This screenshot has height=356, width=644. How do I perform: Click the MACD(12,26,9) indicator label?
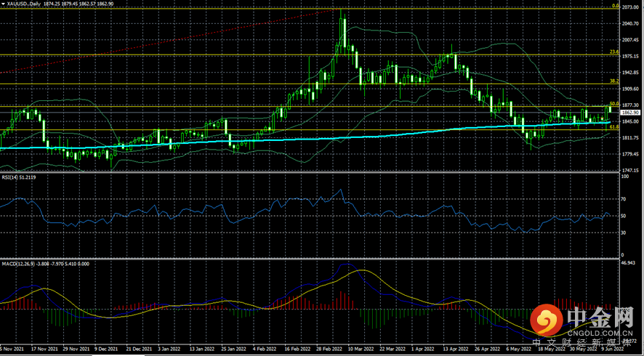(x=15, y=264)
